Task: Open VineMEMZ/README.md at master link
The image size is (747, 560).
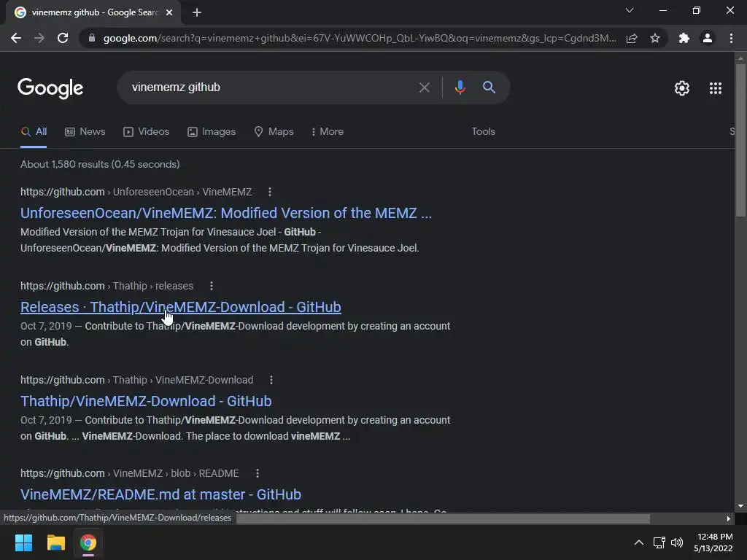Action: (x=160, y=494)
